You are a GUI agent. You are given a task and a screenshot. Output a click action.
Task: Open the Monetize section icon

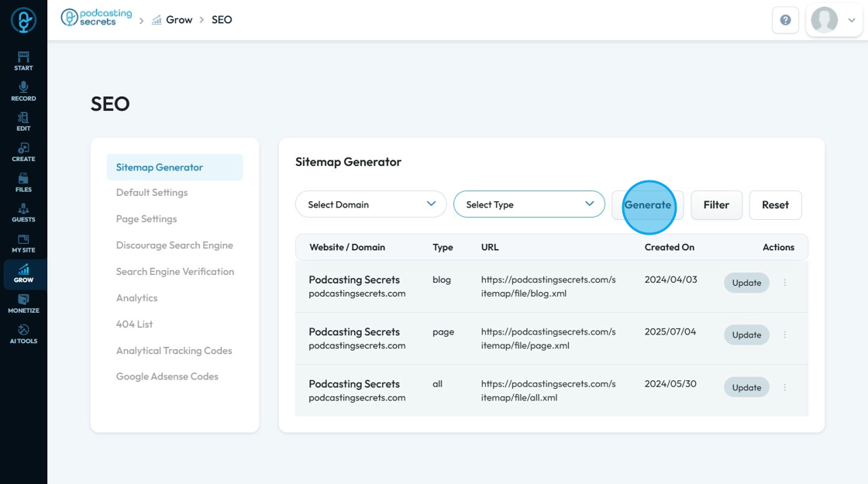coord(23,304)
